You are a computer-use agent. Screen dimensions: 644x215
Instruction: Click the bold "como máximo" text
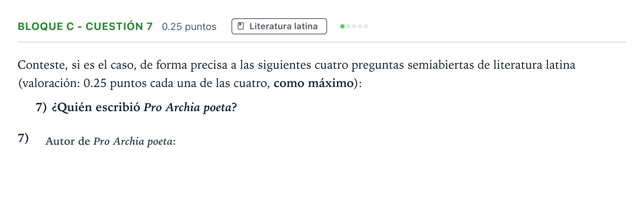click(x=314, y=83)
